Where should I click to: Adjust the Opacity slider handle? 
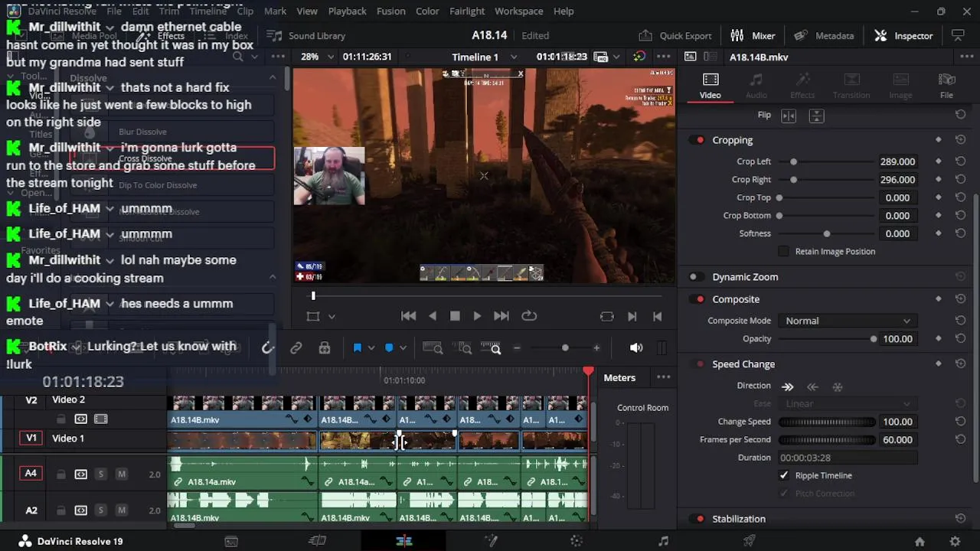tap(874, 339)
